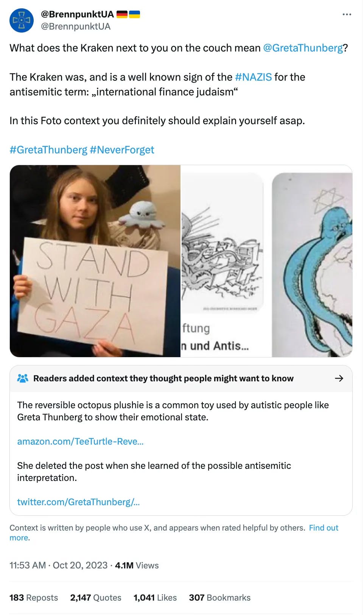Open readers' context via the arrow icon

339,378
